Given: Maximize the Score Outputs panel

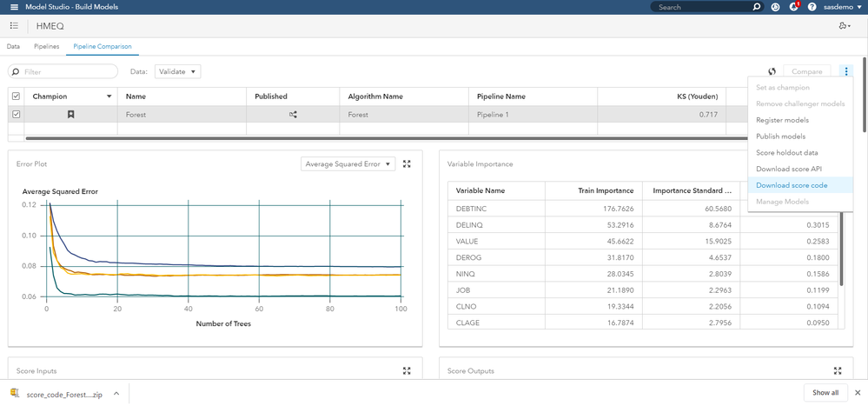Looking at the screenshot, I should pyautogui.click(x=838, y=371).
